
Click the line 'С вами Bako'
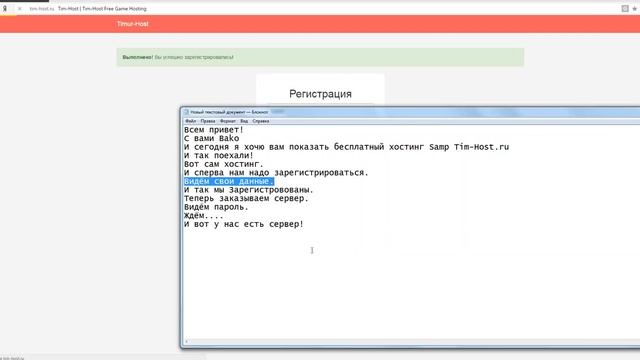(211, 138)
